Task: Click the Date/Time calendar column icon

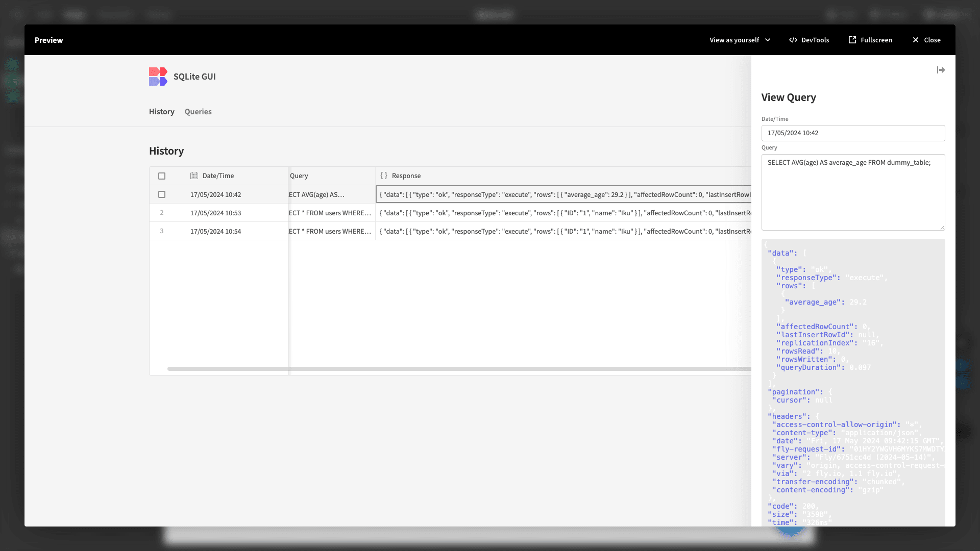Action: pos(194,176)
